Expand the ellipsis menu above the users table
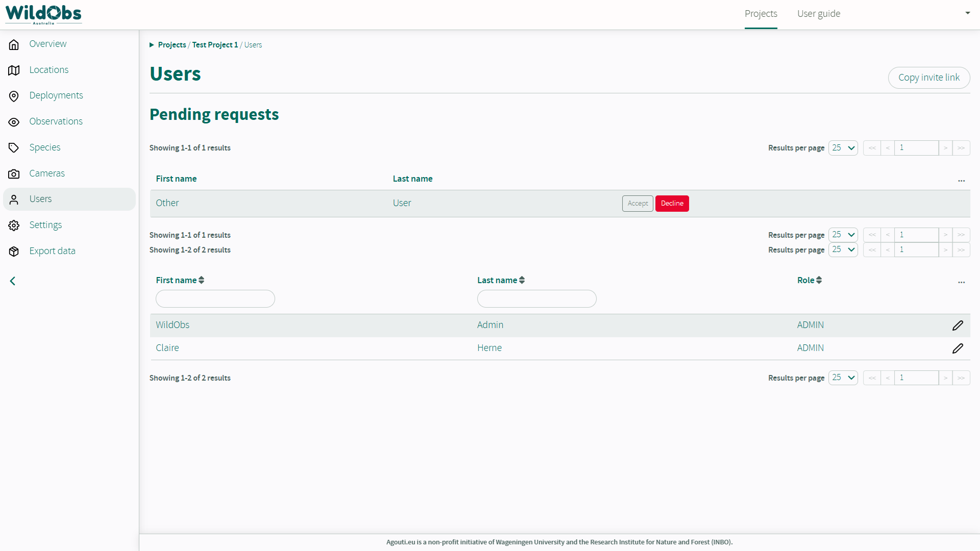The image size is (980, 551). pos(962,283)
